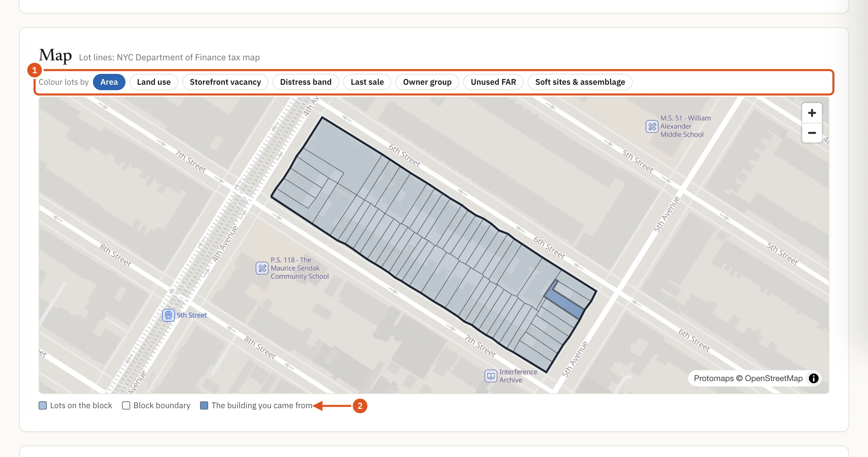Zoom out with the map minus button
Viewport: 868px width, 457px height.
click(812, 133)
